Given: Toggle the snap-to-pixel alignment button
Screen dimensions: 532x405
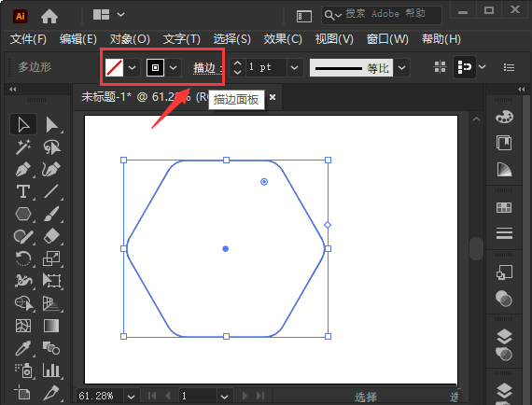Looking at the screenshot, I should coord(464,67).
